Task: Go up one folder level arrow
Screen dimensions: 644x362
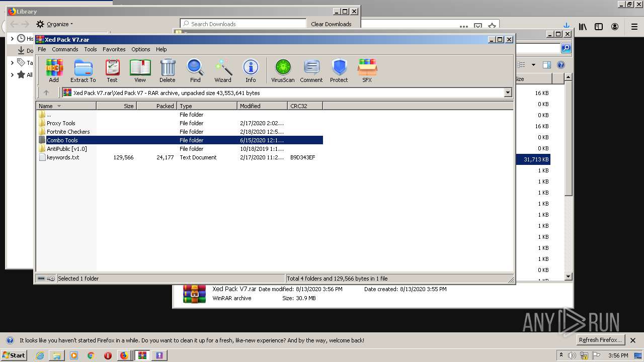Action: tap(46, 93)
